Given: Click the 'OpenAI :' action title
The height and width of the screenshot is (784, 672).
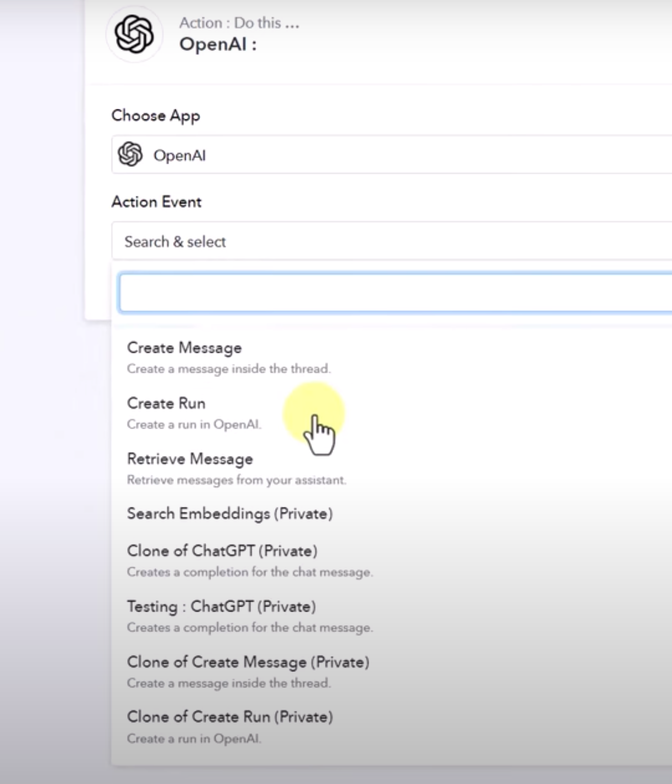Looking at the screenshot, I should pyautogui.click(x=218, y=44).
